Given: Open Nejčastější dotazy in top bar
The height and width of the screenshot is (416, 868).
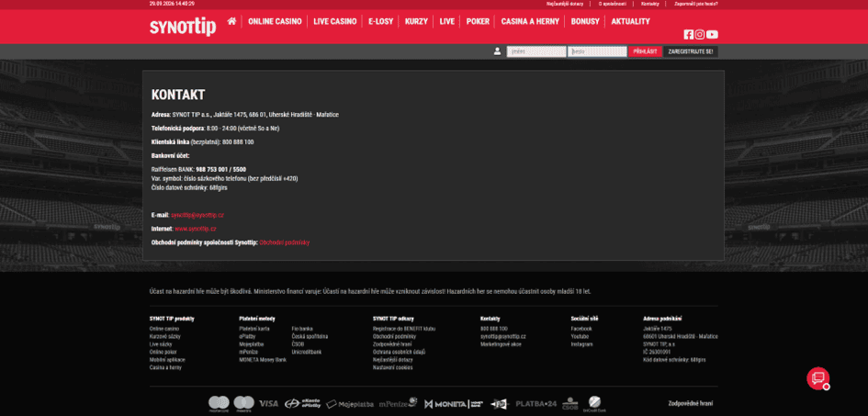Looking at the screenshot, I should pyautogui.click(x=565, y=4).
